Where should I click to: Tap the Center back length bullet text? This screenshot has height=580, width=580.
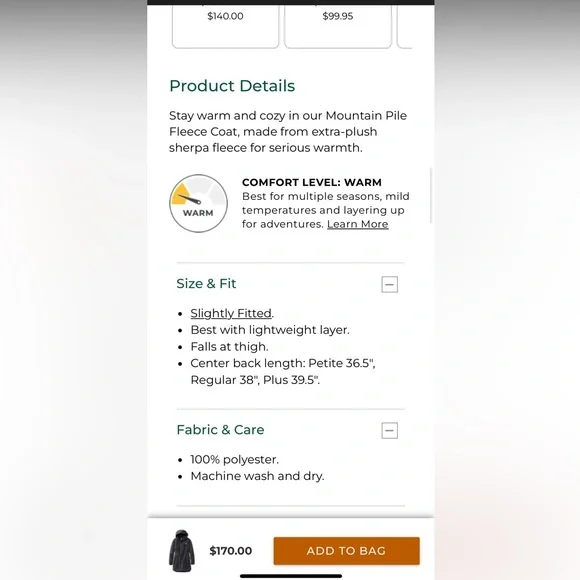(x=283, y=371)
